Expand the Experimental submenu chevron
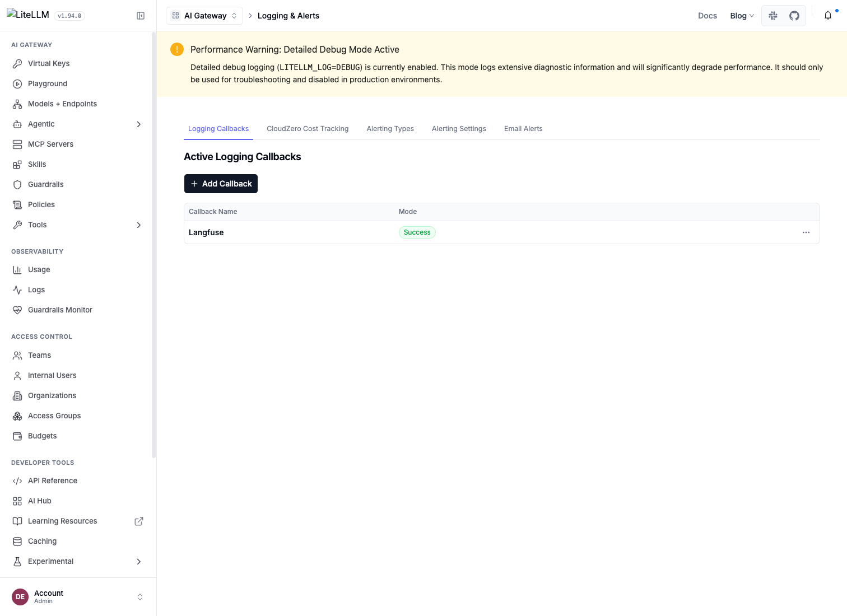Screen dimensions: 847x616 pos(139,562)
